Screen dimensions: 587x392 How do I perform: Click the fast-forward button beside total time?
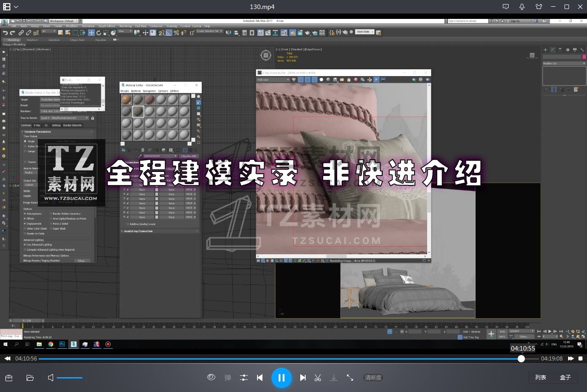point(571,359)
